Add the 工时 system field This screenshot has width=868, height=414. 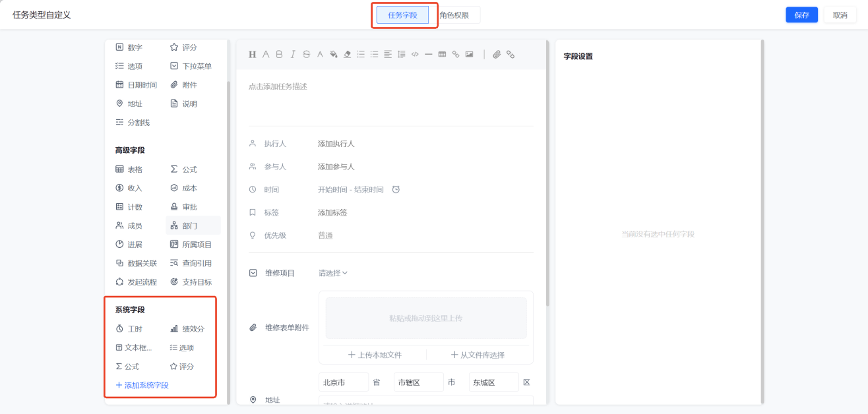click(x=129, y=329)
